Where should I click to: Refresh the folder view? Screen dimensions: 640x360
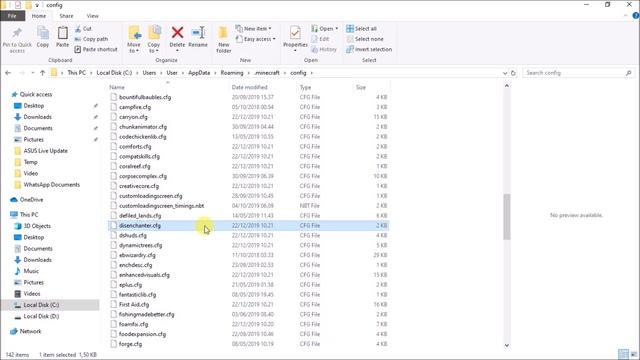[x=513, y=73]
